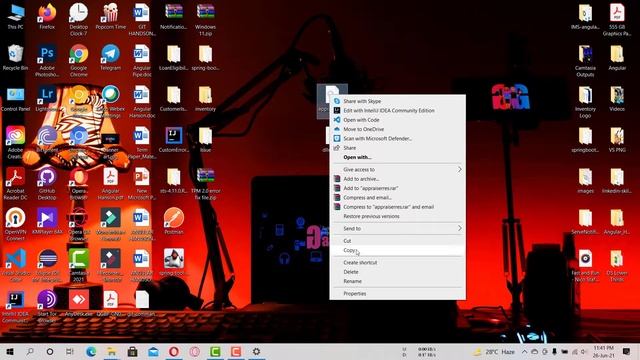Viewport: 640px width, 360px height.
Task: Open the taskbar clock and date
Action: tap(604, 351)
